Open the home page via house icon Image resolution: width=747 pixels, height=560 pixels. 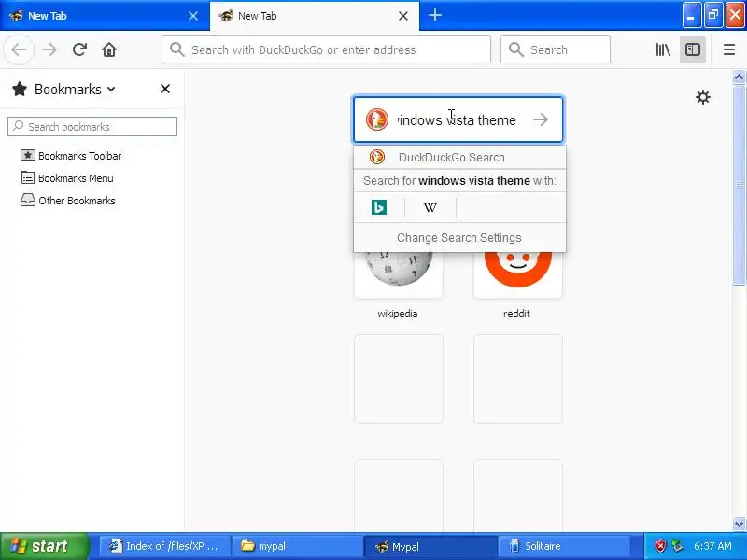[109, 49]
